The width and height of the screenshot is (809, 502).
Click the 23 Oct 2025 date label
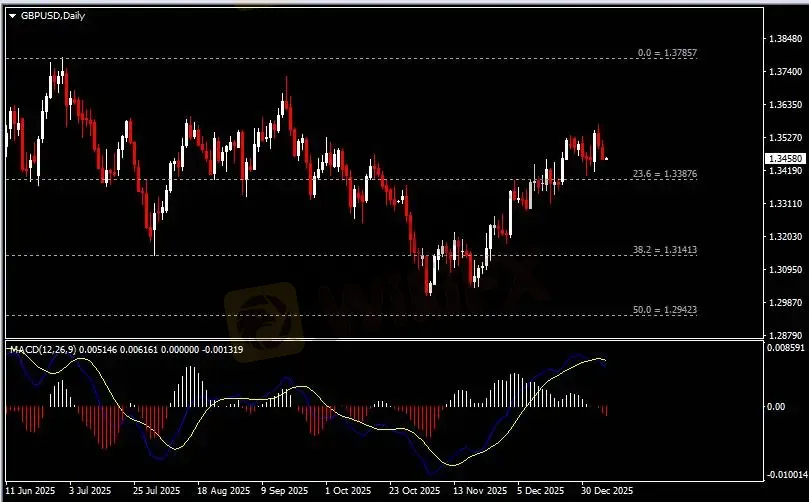(414, 490)
